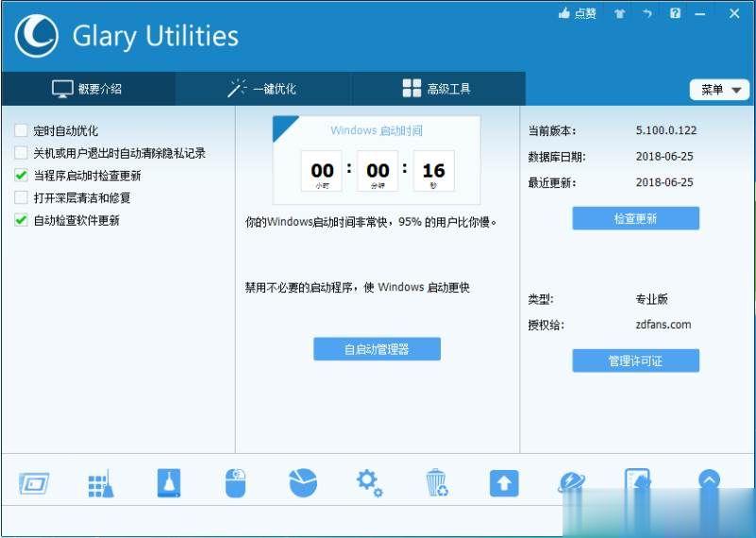
Task: Open the skin shirt icon
Action: click(x=619, y=13)
